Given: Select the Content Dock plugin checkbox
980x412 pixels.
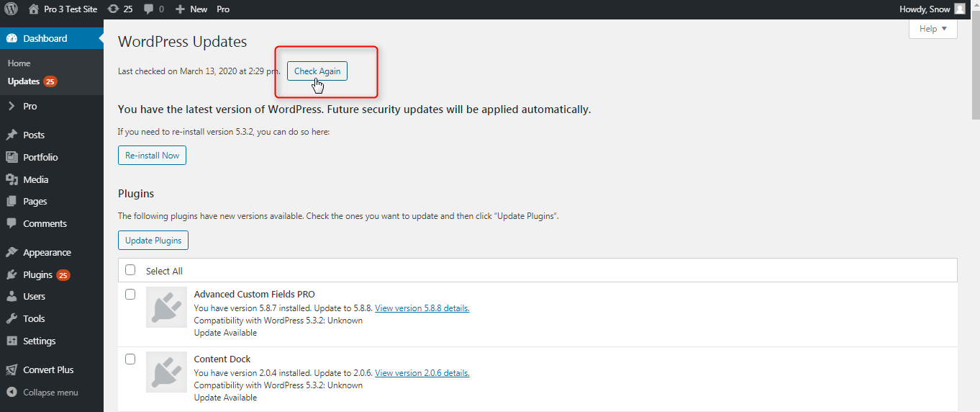Looking at the screenshot, I should (x=130, y=359).
